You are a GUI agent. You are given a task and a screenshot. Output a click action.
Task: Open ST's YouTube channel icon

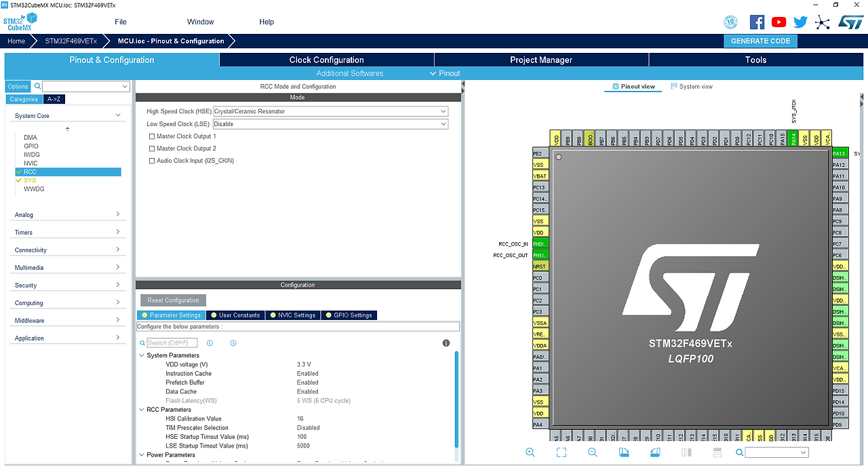[778, 22]
